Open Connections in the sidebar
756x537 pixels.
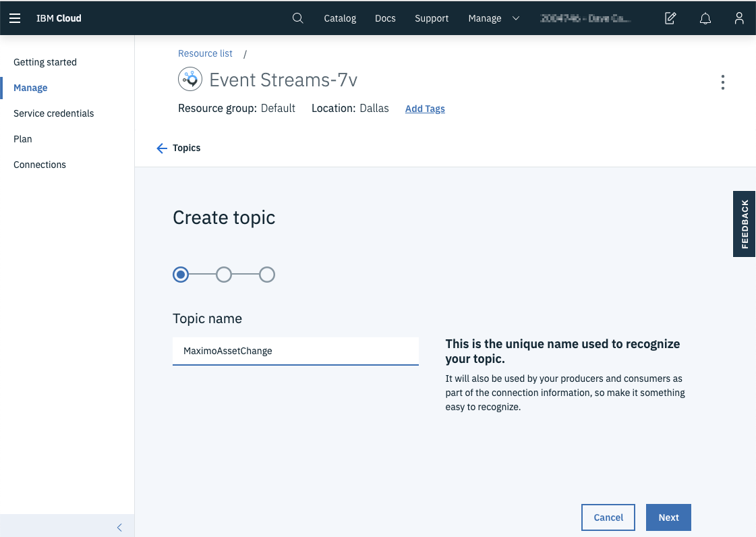coord(40,165)
